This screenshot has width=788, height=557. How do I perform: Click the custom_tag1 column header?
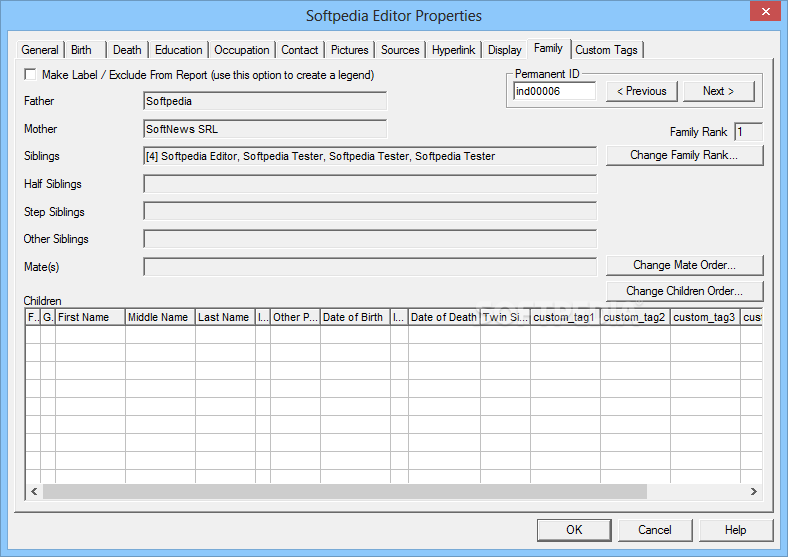tap(565, 317)
